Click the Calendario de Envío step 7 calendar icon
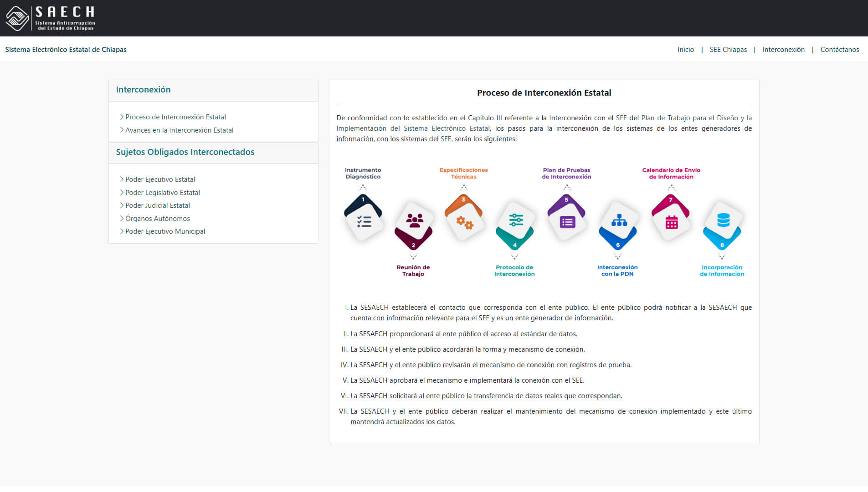This screenshot has height=492, width=868. tap(672, 222)
